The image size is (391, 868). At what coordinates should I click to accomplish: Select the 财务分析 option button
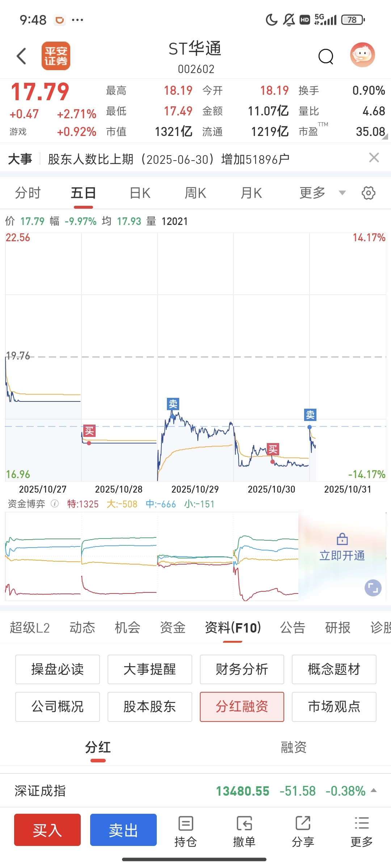pyautogui.click(x=242, y=669)
